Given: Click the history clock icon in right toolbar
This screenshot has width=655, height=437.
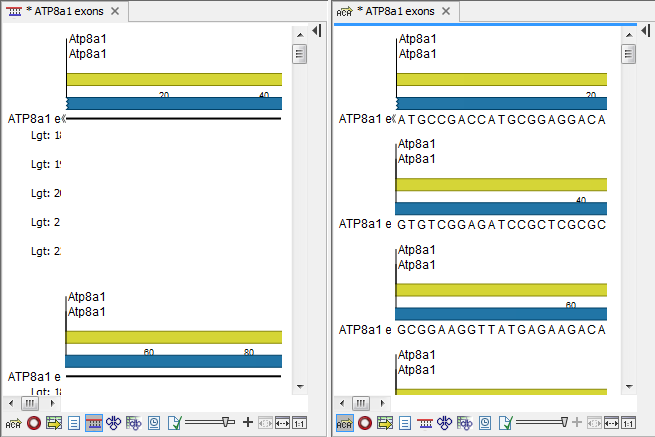Looking at the screenshot, I should click(x=486, y=423).
